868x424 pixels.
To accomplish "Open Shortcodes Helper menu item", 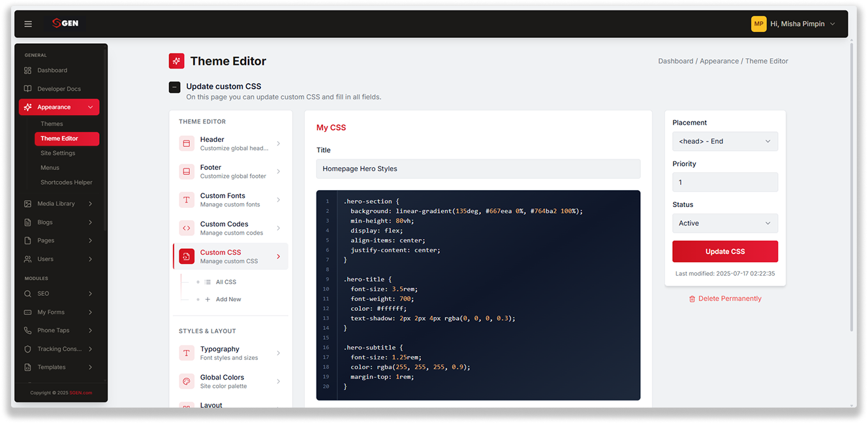I will [67, 182].
